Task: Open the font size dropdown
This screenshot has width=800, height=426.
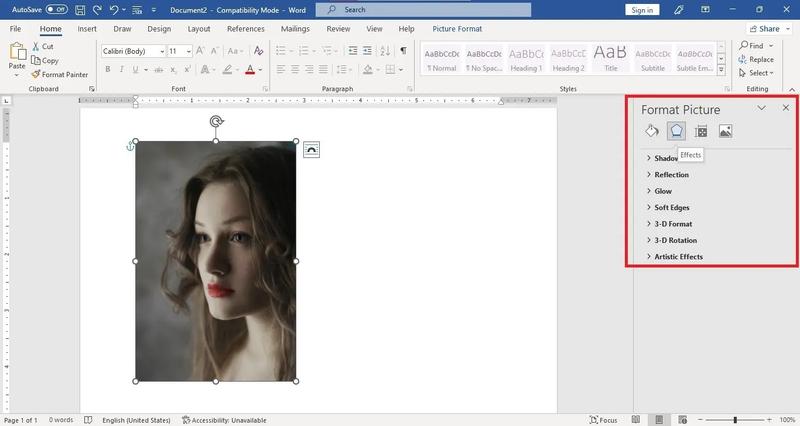Action: [x=189, y=51]
